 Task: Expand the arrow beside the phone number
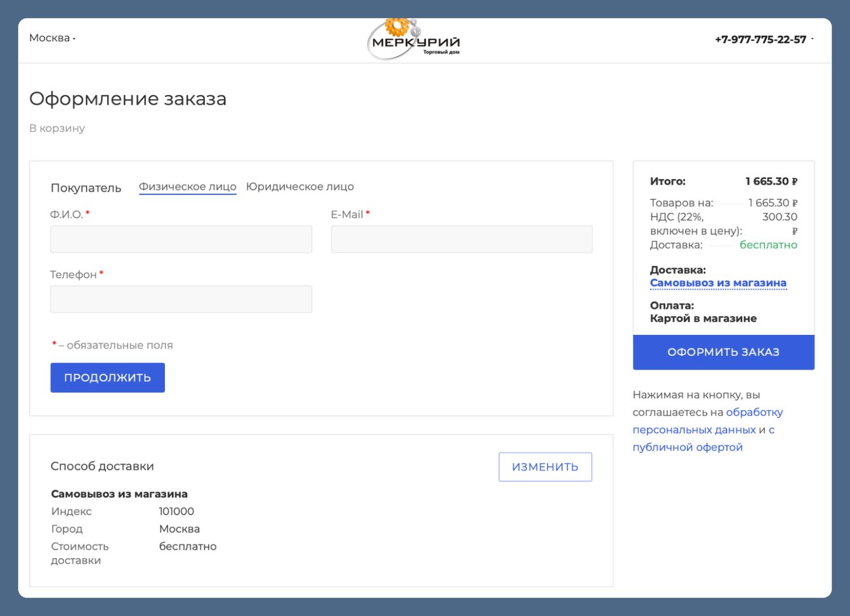point(813,39)
